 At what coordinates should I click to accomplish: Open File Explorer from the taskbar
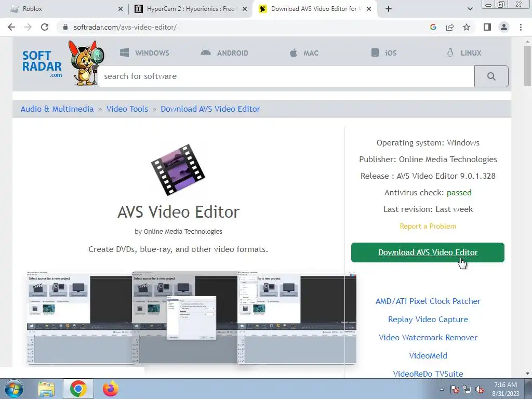(x=46, y=389)
